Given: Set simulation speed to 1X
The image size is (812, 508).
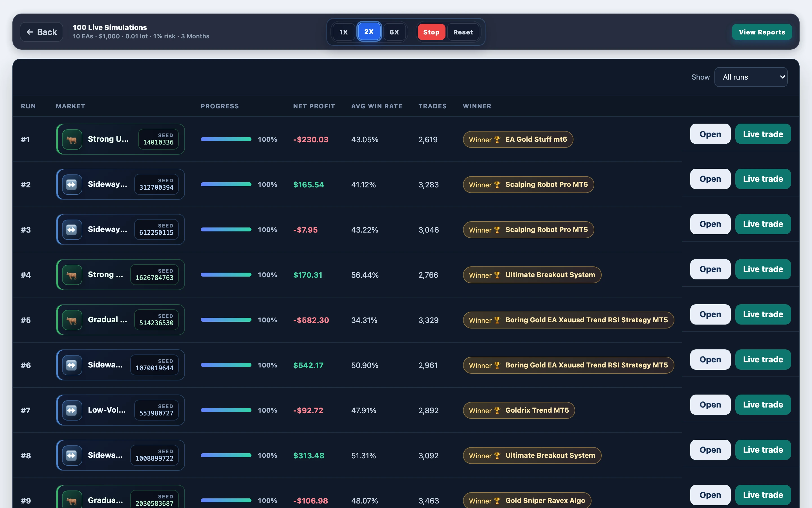Looking at the screenshot, I should 343,32.
